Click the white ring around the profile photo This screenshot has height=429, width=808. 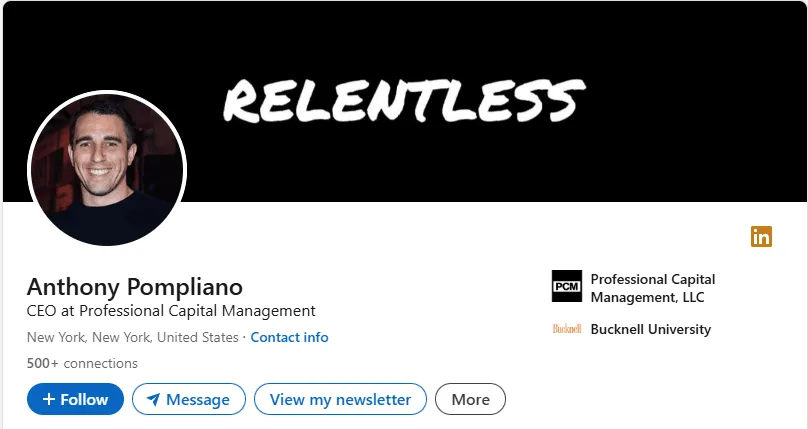point(107,93)
